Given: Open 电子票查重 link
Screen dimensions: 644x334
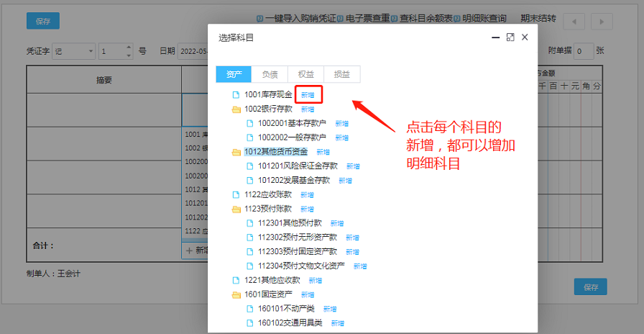Looking at the screenshot, I should 367,19.
